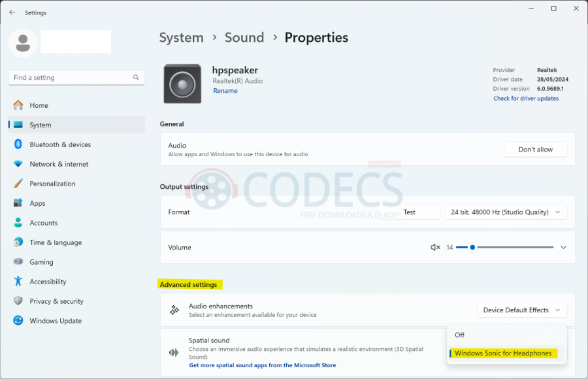Click the Audio enhancements sparkle icon
Image resolution: width=588 pixels, height=379 pixels.
(x=174, y=310)
